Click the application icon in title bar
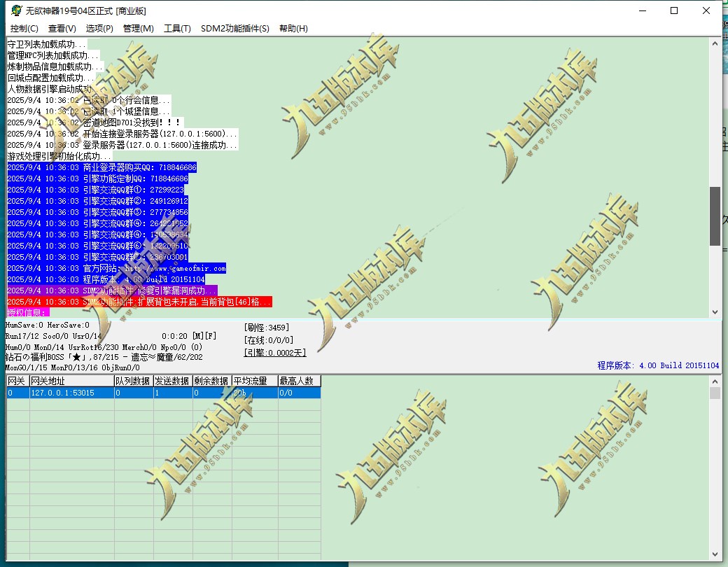The height and width of the screenshot is (567, 728). [x=17, y=10]
